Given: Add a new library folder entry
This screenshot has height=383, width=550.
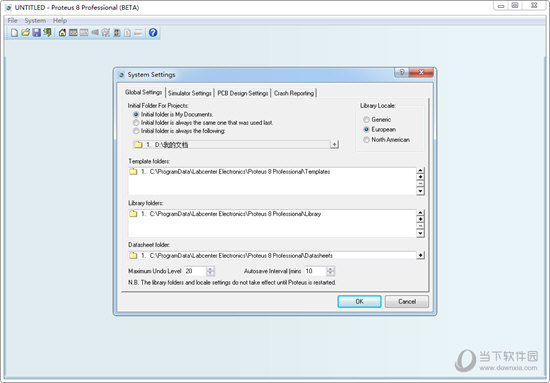Looking at the screenshot, I should click(x=420, y=219).
